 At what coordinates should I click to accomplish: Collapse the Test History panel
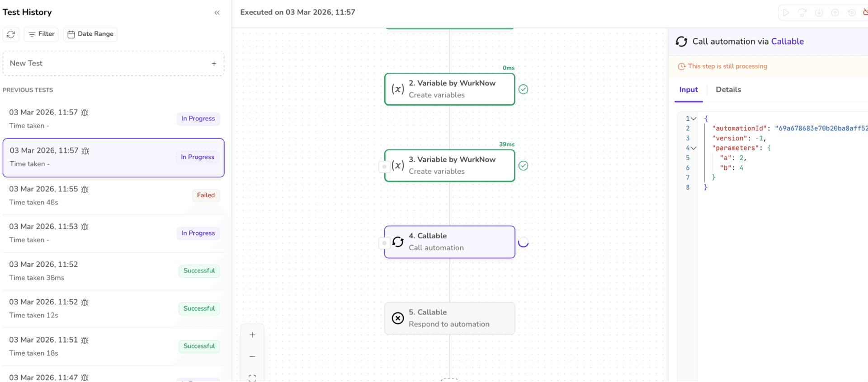[217, 13]
